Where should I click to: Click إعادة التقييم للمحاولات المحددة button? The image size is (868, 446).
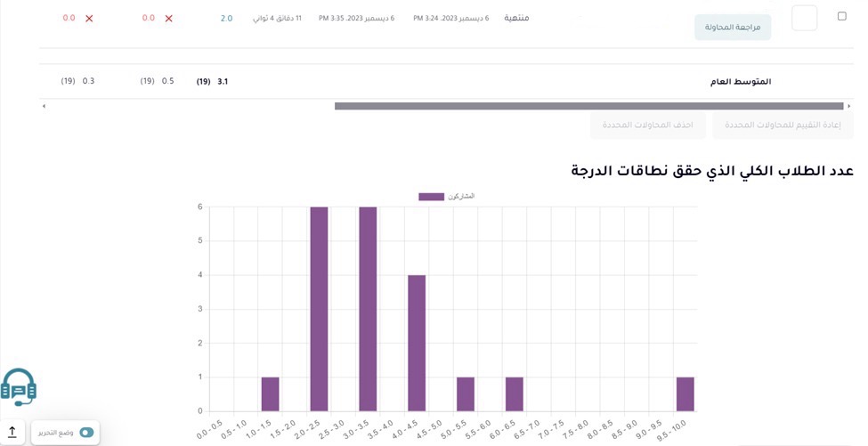pyautogui.click(x=783, y=126)
